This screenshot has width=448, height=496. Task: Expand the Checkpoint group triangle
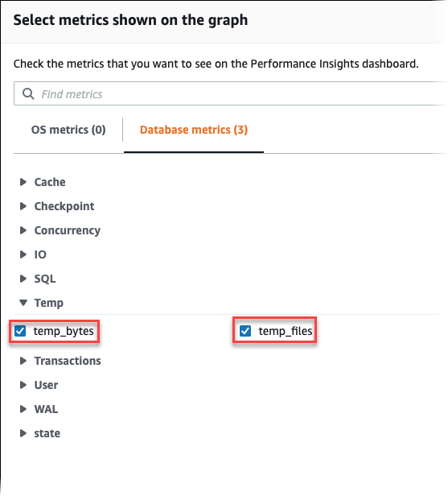(23, 206)
